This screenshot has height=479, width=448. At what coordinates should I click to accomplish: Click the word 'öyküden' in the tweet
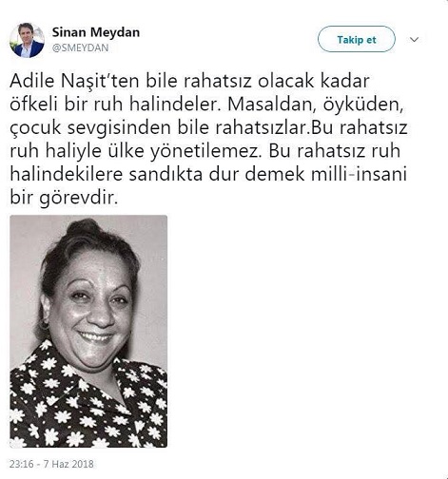coord(363,105)
